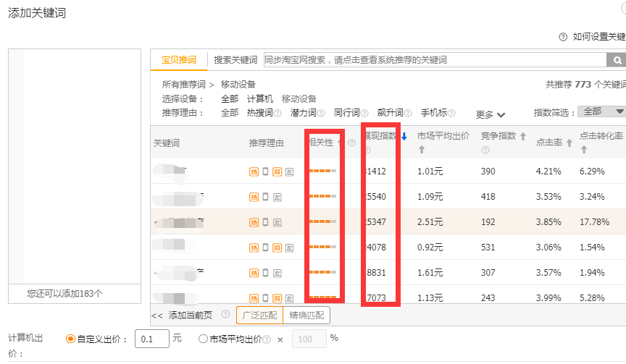This screenshot has height=364, width=626.
Task: Click 推荐理由 column header
Action: [267, 143]
